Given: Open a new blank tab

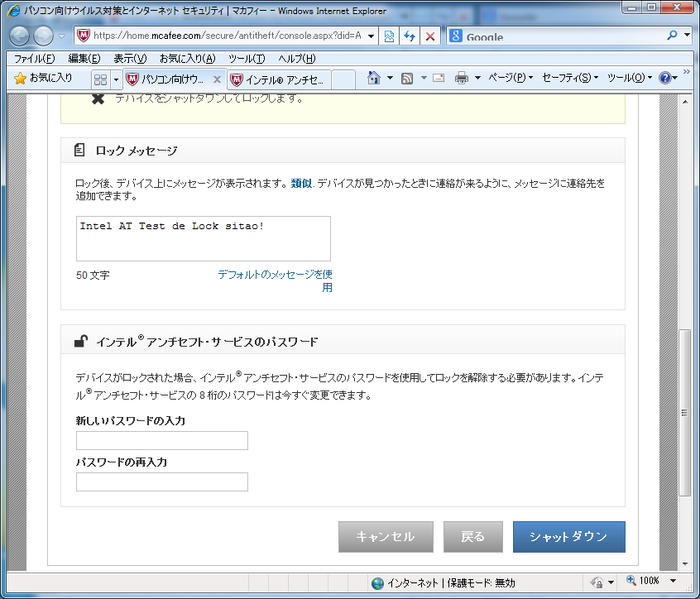Looking at the screenshot, I should point(343,80).
